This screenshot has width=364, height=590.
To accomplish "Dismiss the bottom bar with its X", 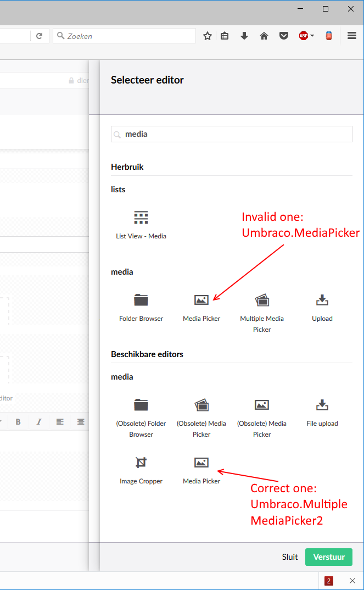I will [352, 581].
